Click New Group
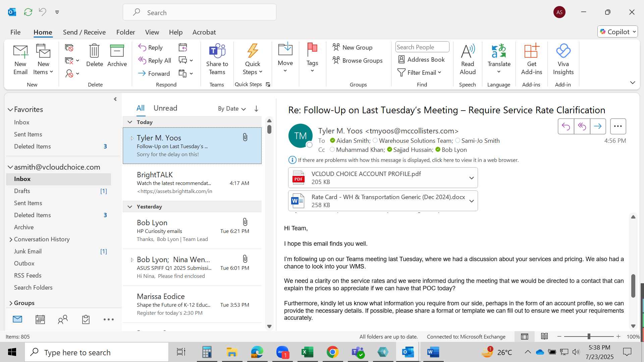Viewport: 644px width, 362px height. 353,47
